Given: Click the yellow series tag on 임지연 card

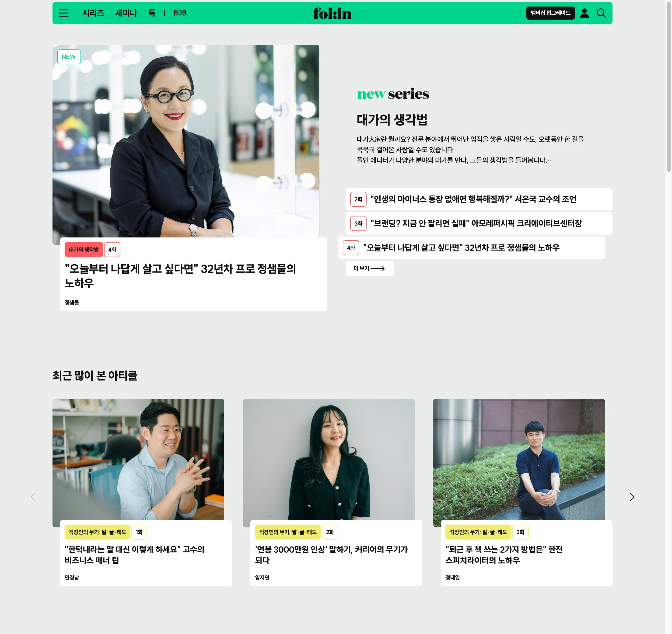Looking at the screenshot, I should pyautogui.click(x=288, y=532).
